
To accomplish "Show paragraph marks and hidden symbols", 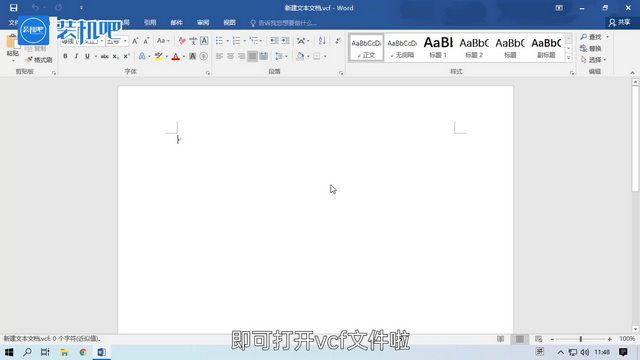I will [x=338, y=40].
